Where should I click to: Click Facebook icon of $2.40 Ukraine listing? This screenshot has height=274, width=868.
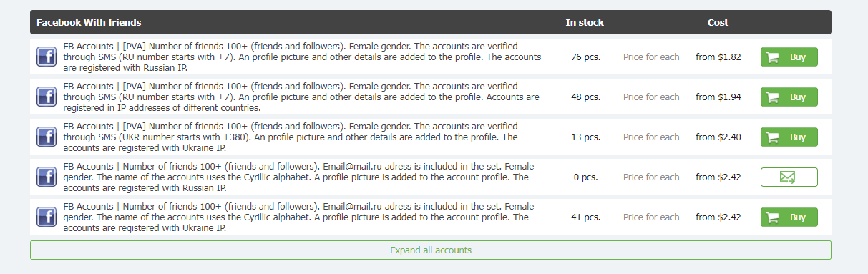[x=47, y=137]
